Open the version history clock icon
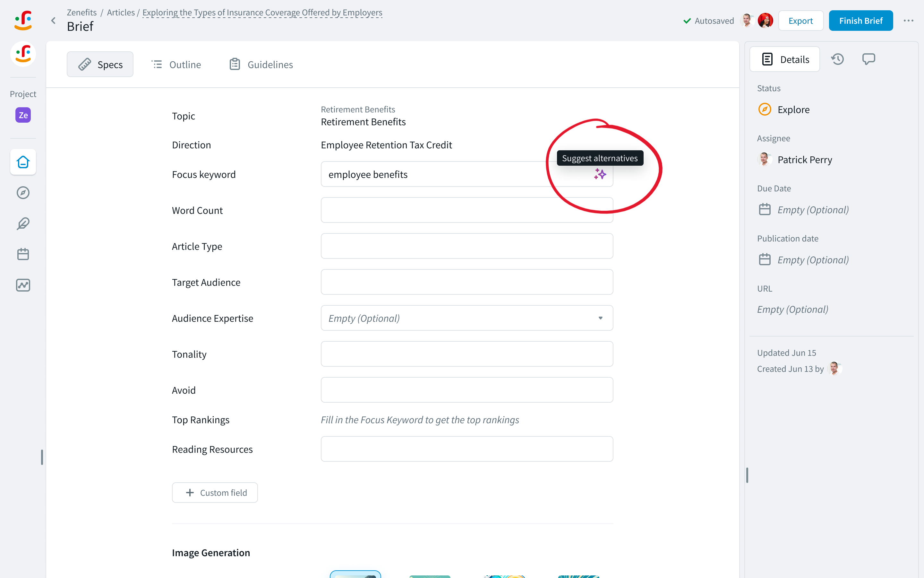Image resolution: width=924 pixels, height=578 pixels. tap(837, 59)
